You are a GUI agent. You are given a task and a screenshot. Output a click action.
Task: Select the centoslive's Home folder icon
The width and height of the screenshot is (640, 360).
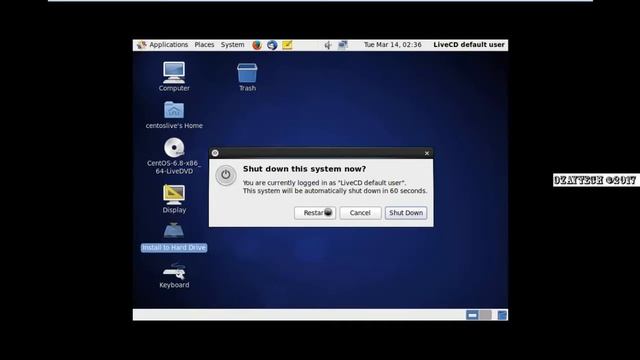point(174,115)
